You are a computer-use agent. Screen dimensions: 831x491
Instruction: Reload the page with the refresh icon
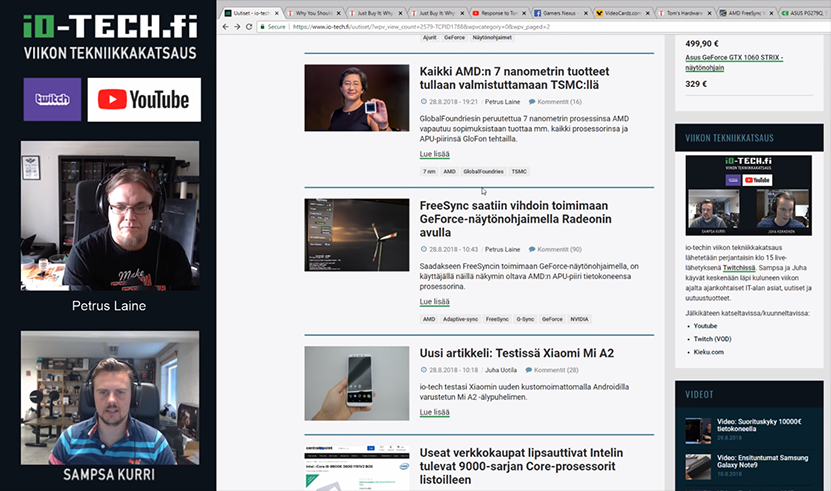click(x=249, y=27)
